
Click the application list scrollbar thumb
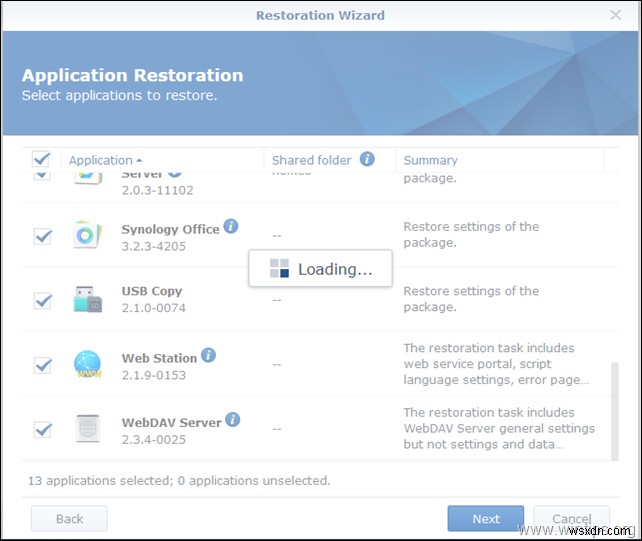[x=615, y=411]
